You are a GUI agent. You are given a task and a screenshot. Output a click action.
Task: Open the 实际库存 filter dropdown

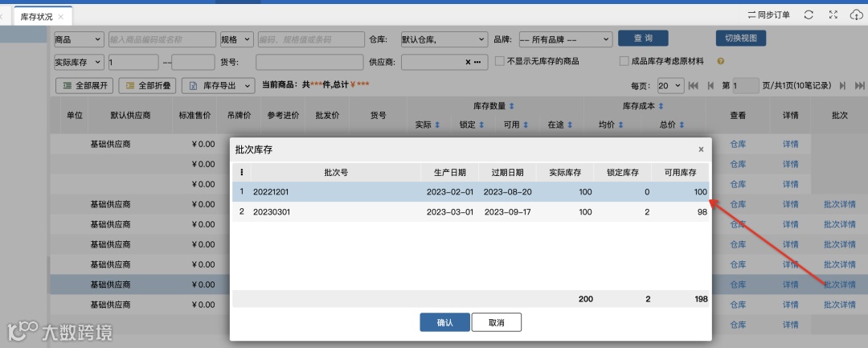pos(79,62)
